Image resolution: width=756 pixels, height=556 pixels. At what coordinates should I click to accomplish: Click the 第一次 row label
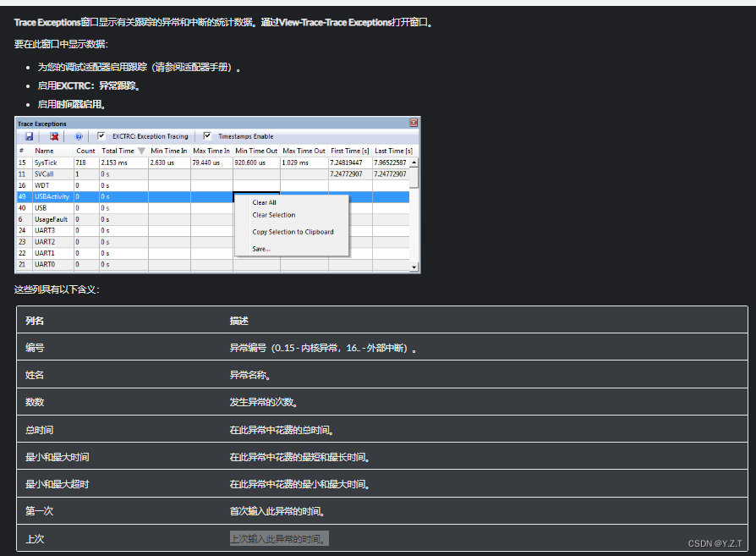point(40,511)
